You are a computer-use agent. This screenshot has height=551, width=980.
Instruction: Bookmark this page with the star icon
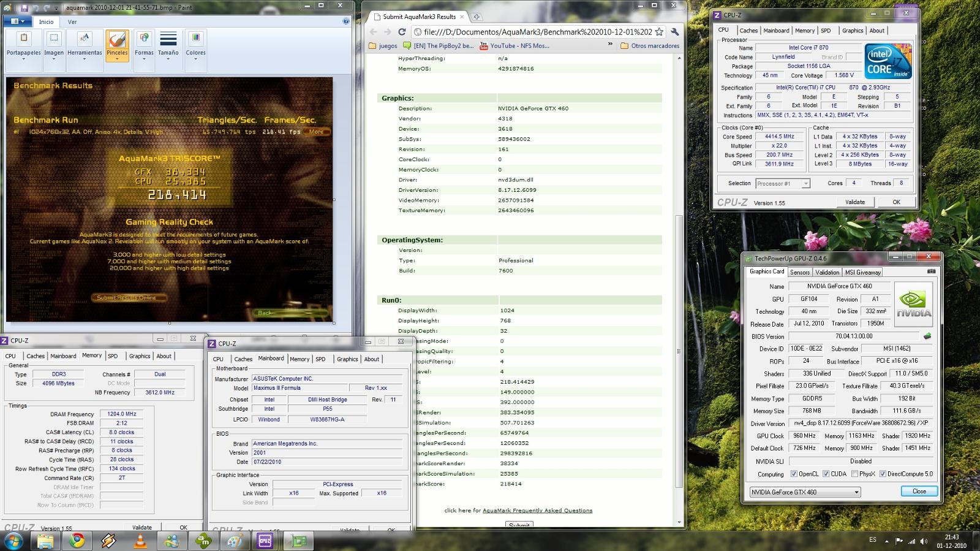pos(659,32)
